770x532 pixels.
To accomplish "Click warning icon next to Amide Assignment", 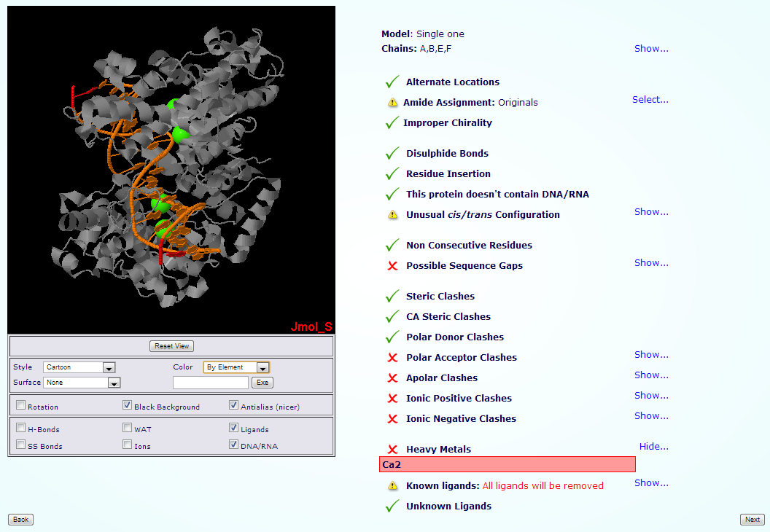I will [x=392, y=103].
